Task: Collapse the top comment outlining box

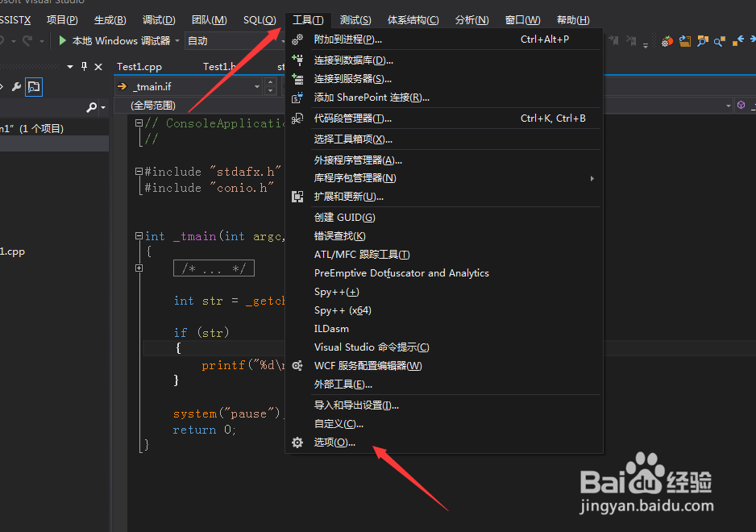Action: pyautogui.click(x=139, y=123)
